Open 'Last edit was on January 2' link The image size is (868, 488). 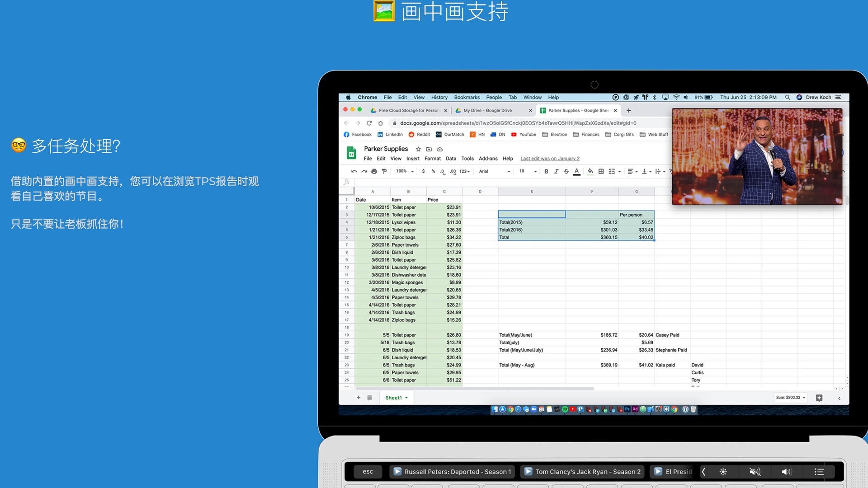pyautogui.click(x=550, y=159)
